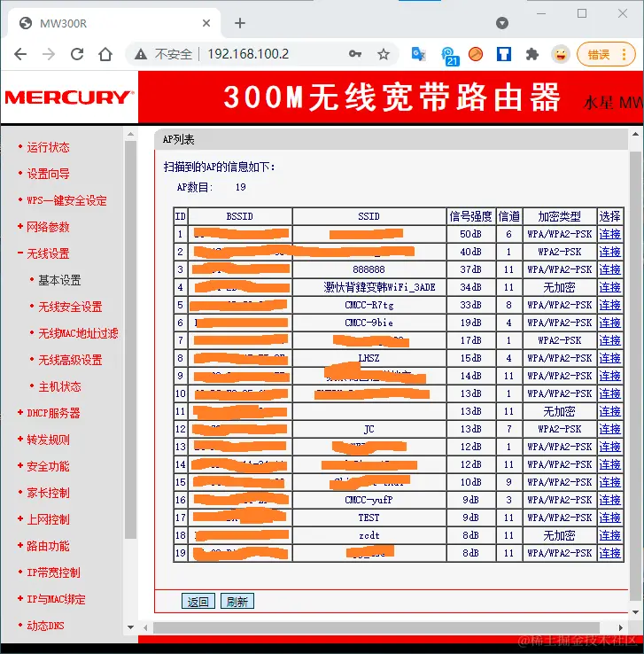Expand the 转发规则 sidebar section
This screenshot has height=654, width=644.
[48, 440]
